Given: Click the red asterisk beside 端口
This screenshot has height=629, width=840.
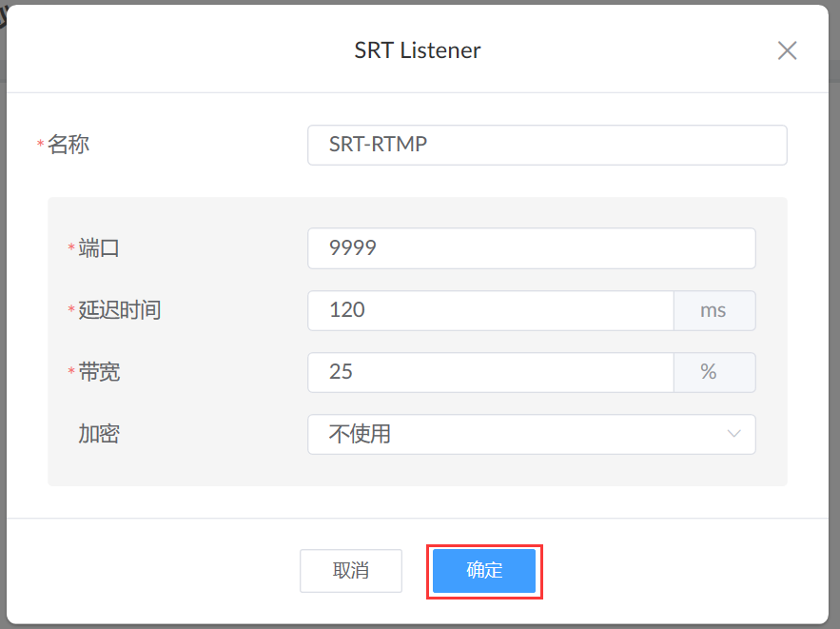Looking at the screenshot, I should (x=71, y=247).
